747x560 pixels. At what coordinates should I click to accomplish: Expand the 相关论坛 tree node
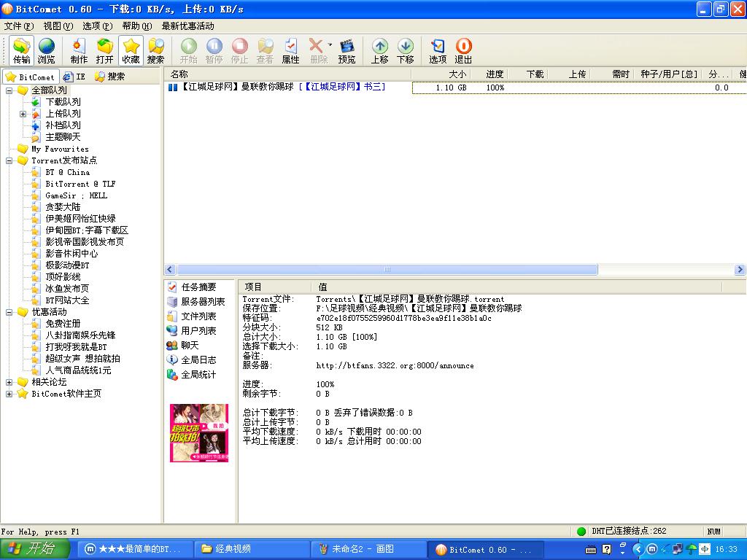pyautogui.click(x=9, y=382)
